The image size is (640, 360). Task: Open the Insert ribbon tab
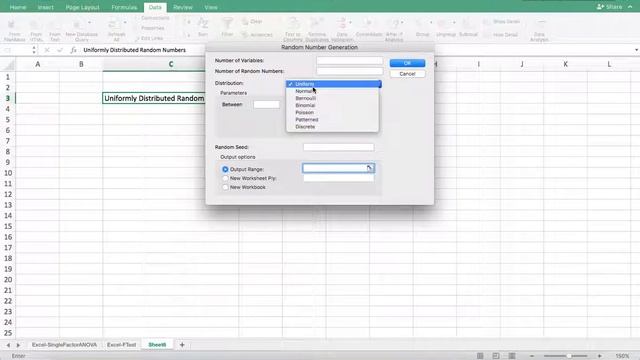coord(45,7)
